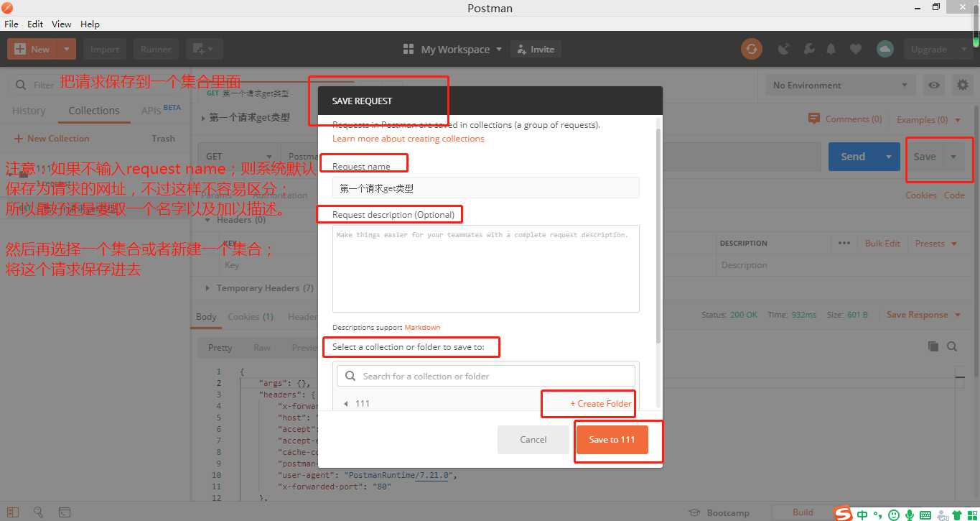Select the Pretty view tab
Viewport: 980px width, 521px height.
pos(220,347)
